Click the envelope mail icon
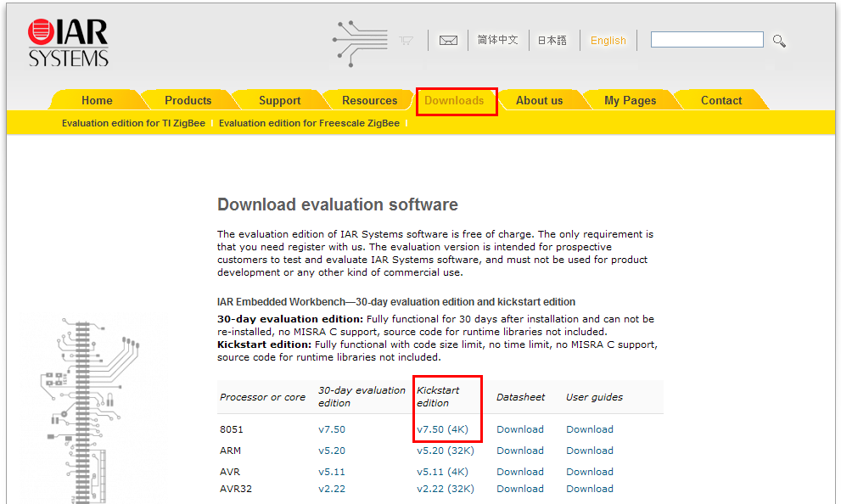The height and width of the screenshot is (504, 841). coord(448,40)
